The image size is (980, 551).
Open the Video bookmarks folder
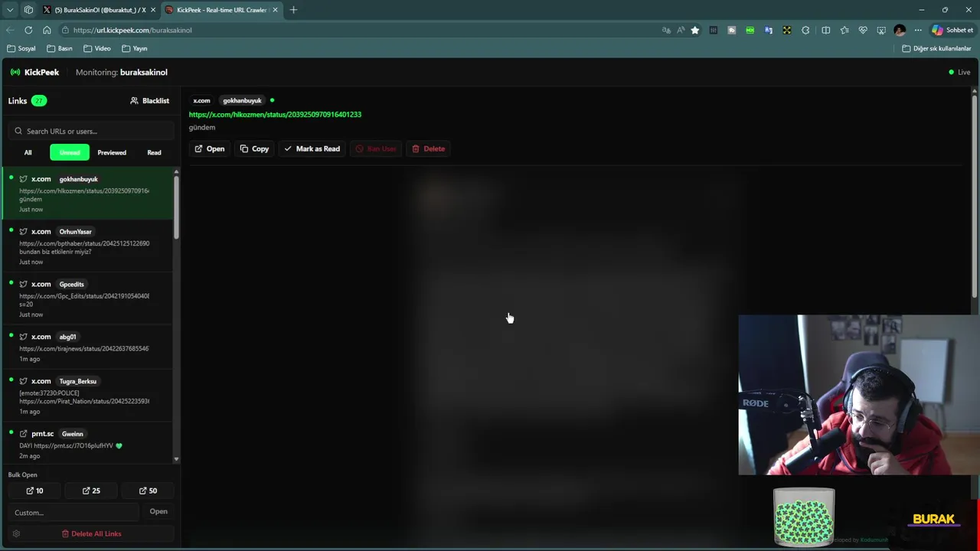click(x=97, y=48)
